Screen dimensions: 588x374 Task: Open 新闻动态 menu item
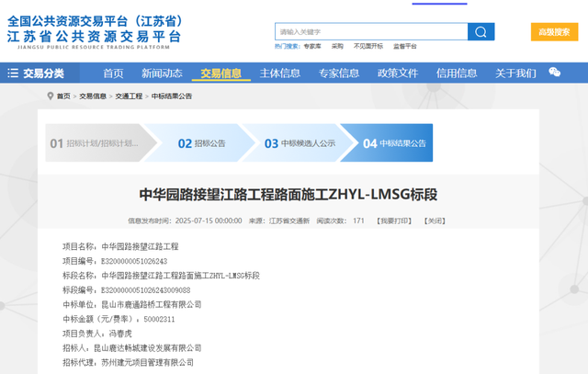[161, 74]
